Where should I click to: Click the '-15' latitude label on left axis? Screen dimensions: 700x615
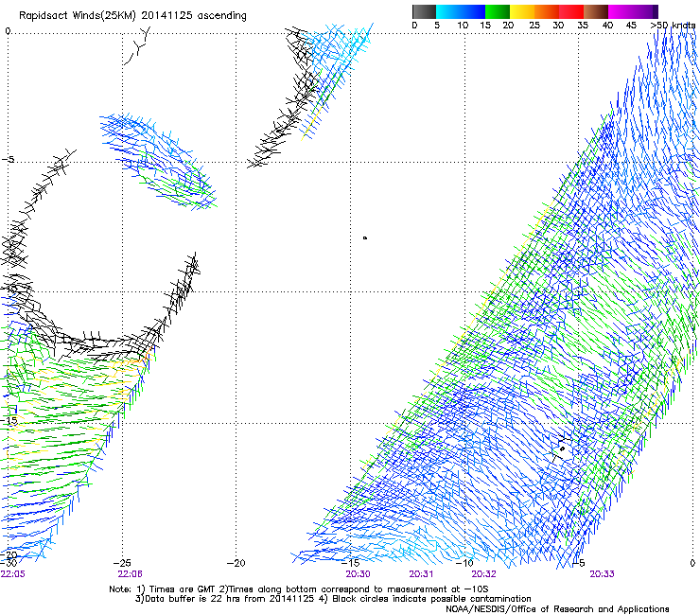(9, 421)
